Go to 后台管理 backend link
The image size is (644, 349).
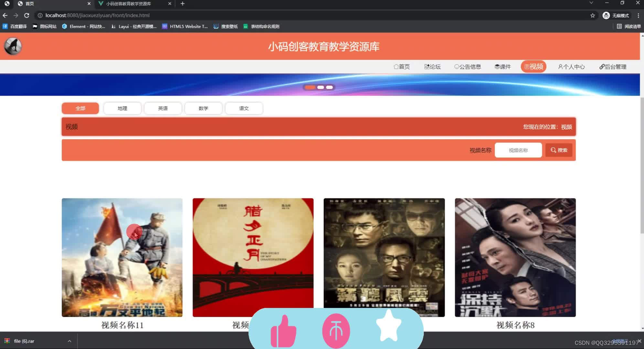[x=613, y=67]
